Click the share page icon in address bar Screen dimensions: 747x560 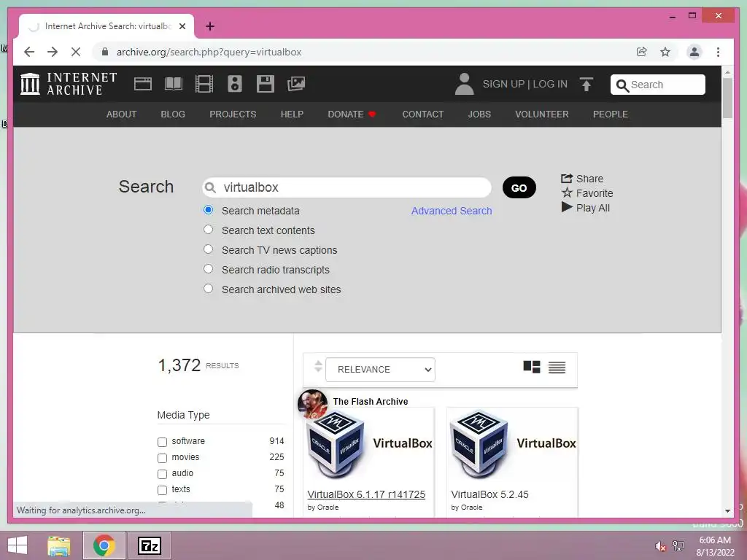coord(642,52)
